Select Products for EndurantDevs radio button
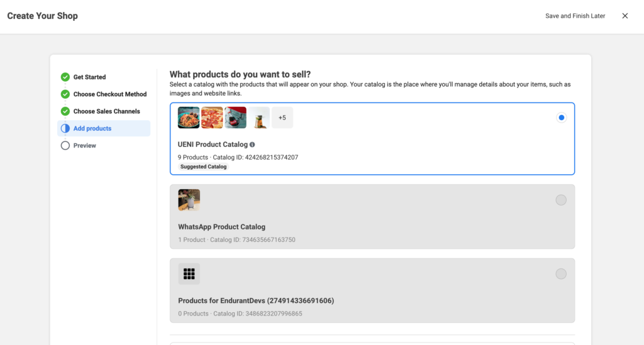The image size is (644, 345). pos(561,273)
